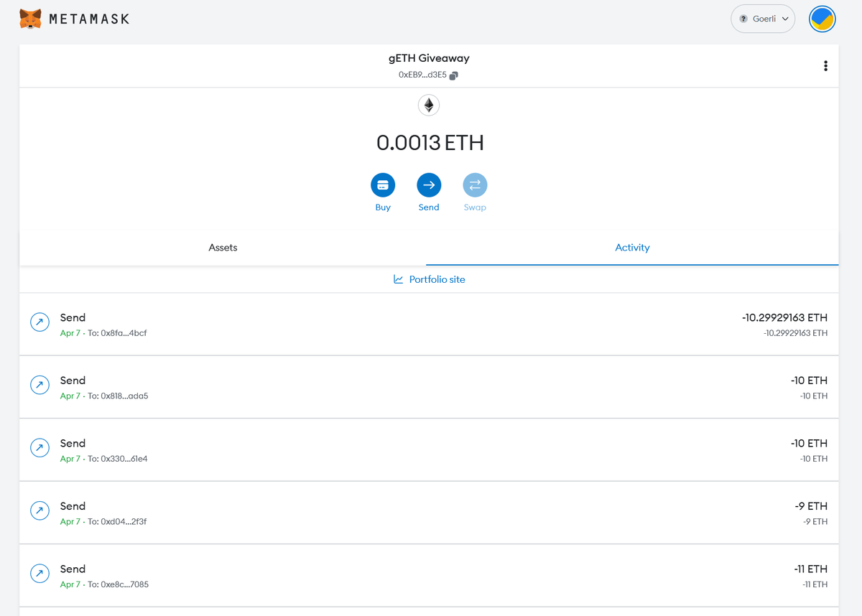This screenshot has height=616, width=862.
Task: Click the Buy label
Action: 383,207
